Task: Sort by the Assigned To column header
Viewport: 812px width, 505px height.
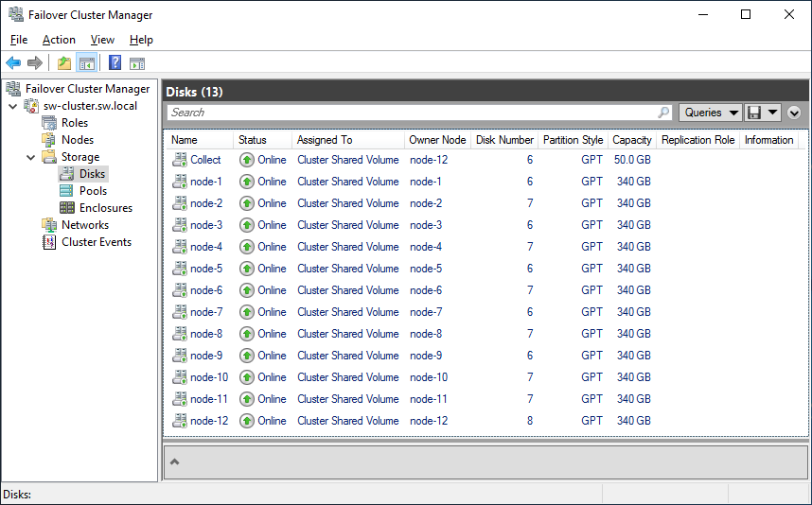Action: [x=348, y=140]
